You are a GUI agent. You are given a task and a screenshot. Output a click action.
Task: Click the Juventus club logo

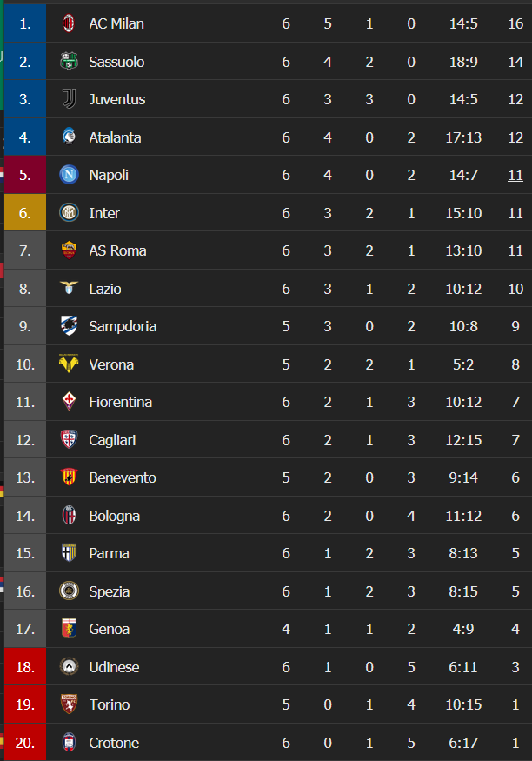tap(69, 99)
